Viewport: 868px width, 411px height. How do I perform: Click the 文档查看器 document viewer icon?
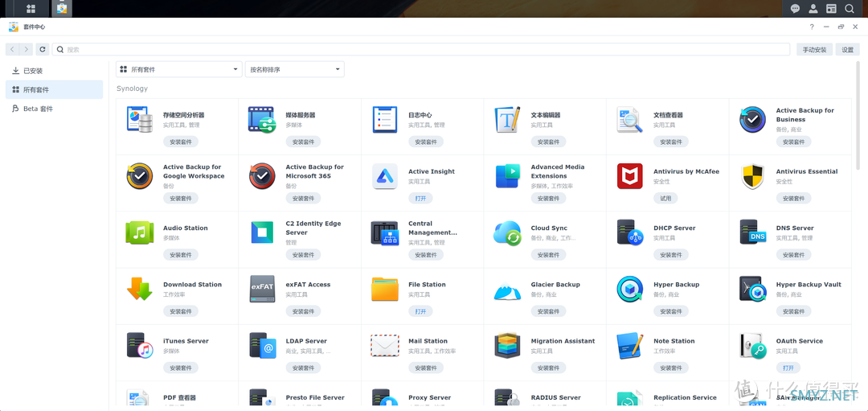[630, 120]
